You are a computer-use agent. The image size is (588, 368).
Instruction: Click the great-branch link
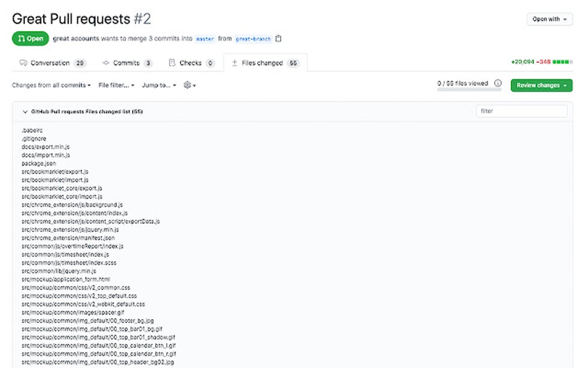(x=253, y=39)
